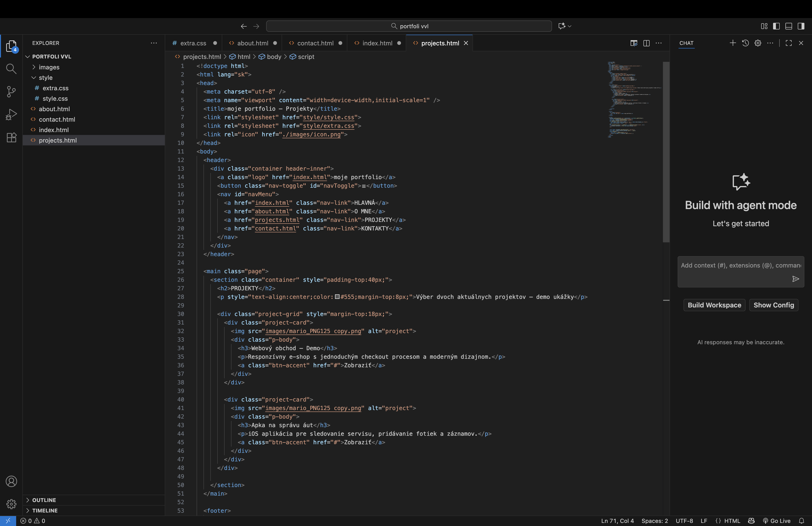
Task: Open notifications bell in status bar
Action: [801, 521]
